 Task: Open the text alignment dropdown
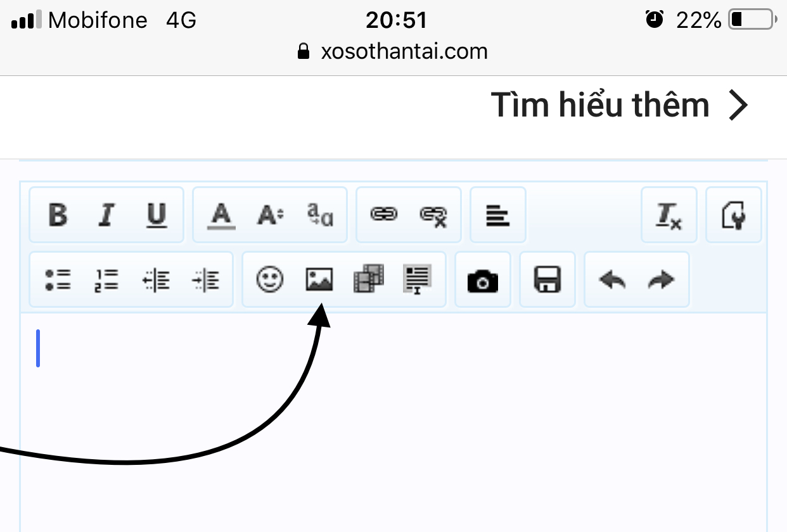[498, 215]
